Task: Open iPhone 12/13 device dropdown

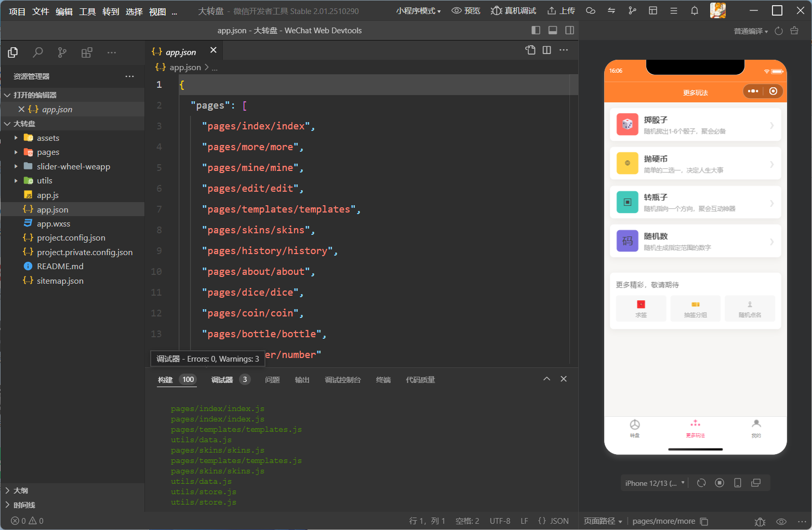Action: (x=655, y=483)
